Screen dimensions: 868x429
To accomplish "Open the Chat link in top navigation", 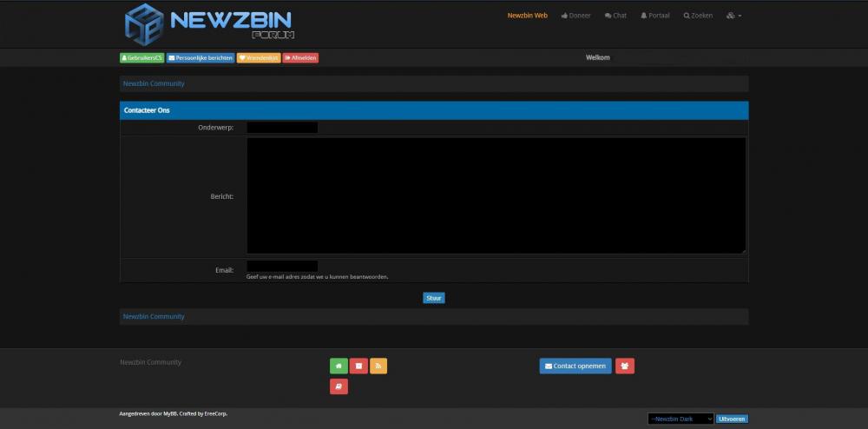I will (615, 16).
